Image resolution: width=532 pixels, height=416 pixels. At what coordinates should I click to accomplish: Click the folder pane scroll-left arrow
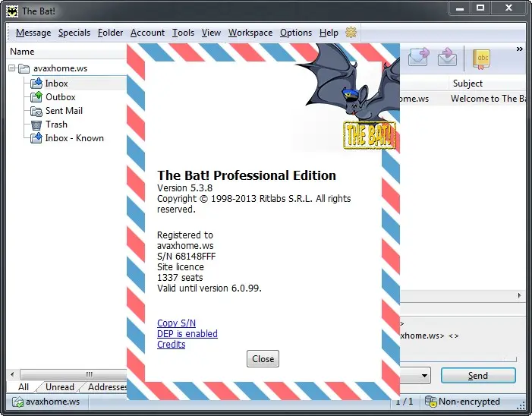pos(13,374)
